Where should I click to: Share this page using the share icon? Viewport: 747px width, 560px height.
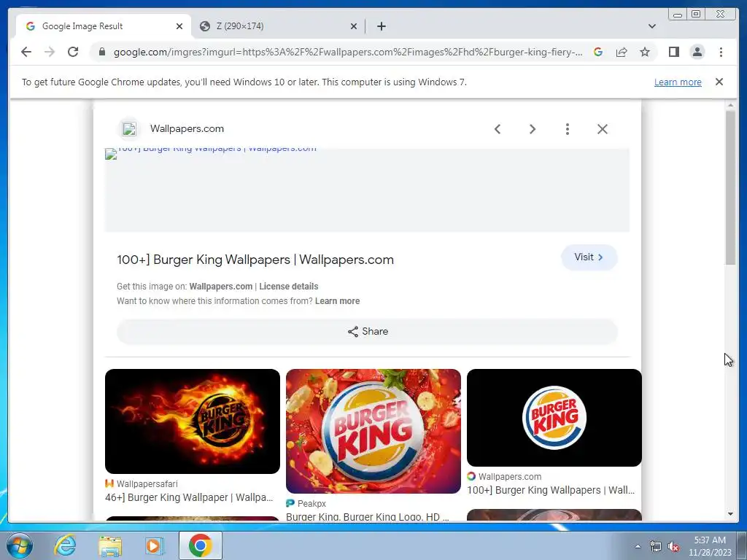tap(622, 52)
